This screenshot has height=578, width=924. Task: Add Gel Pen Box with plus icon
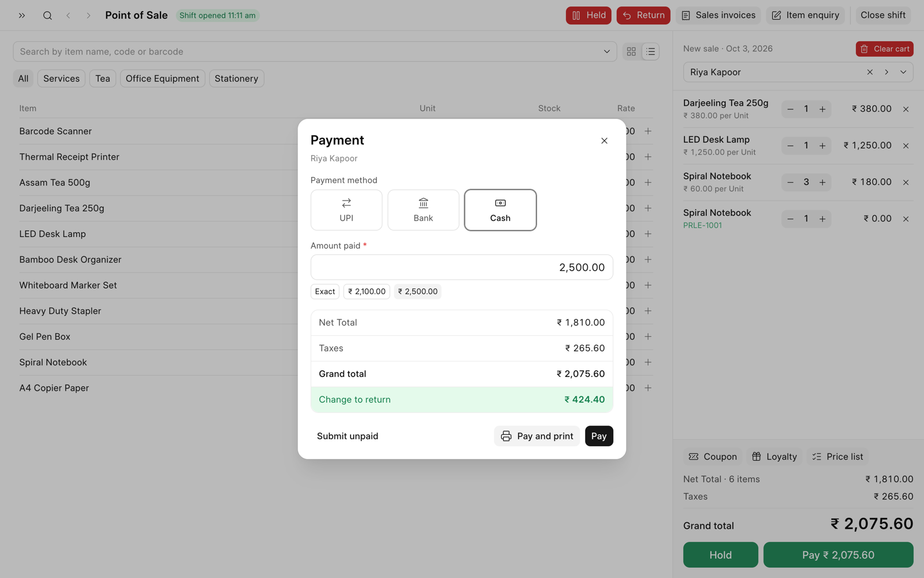tap(648, 336)
